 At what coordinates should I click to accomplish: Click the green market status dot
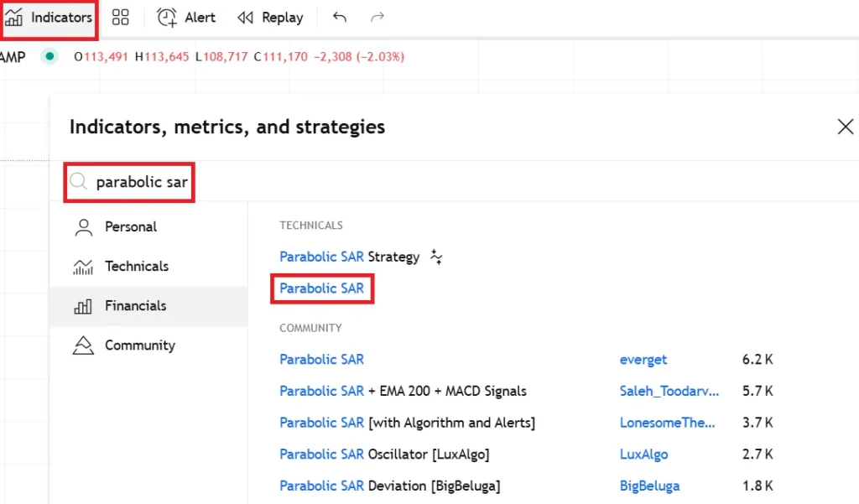[x=49, y=57]
